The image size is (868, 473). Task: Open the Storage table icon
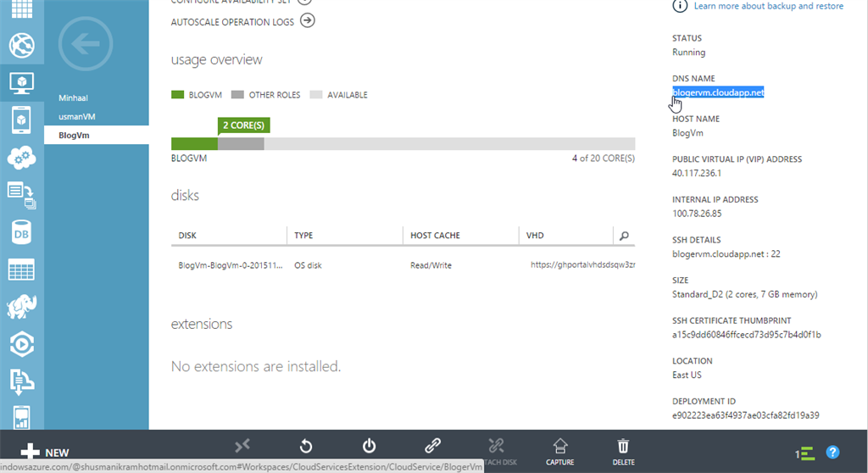pyautogui.click(x=21, y=270)
